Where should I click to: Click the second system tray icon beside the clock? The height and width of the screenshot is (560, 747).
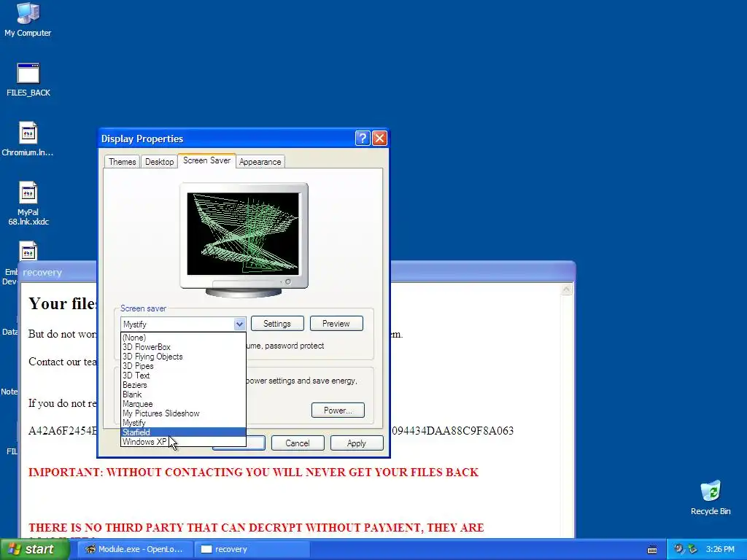[692, 549]
